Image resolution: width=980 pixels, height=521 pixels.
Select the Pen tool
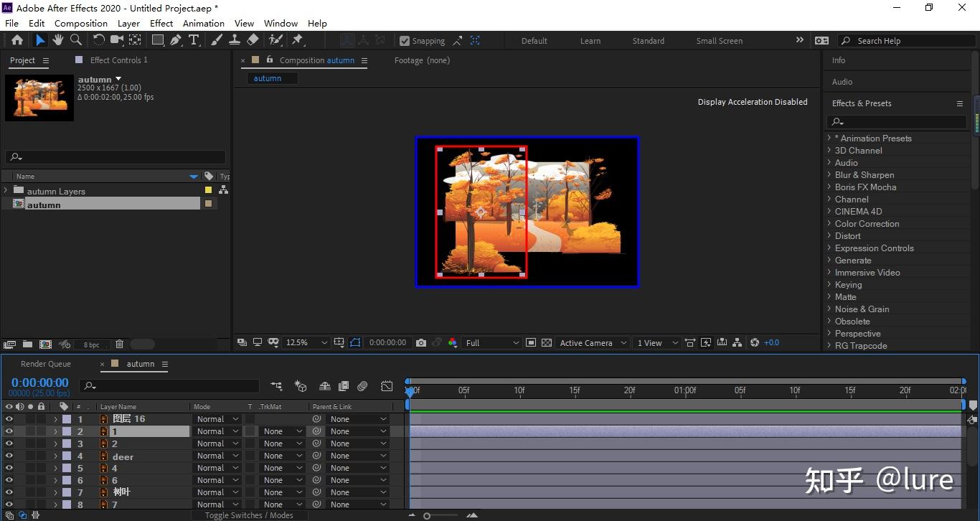tap(176, 40)
